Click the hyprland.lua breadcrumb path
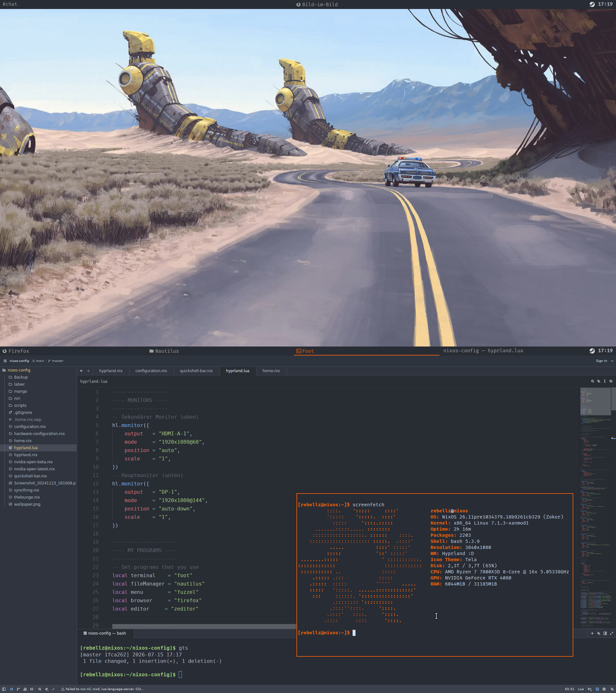Screen dimensions: 616x693 [94, 381]
